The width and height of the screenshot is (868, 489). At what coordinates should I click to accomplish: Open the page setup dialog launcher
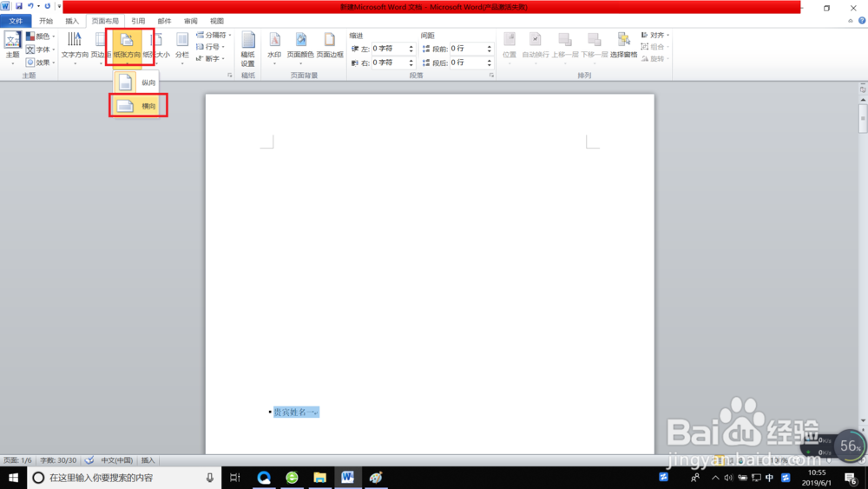click(230, 76)
